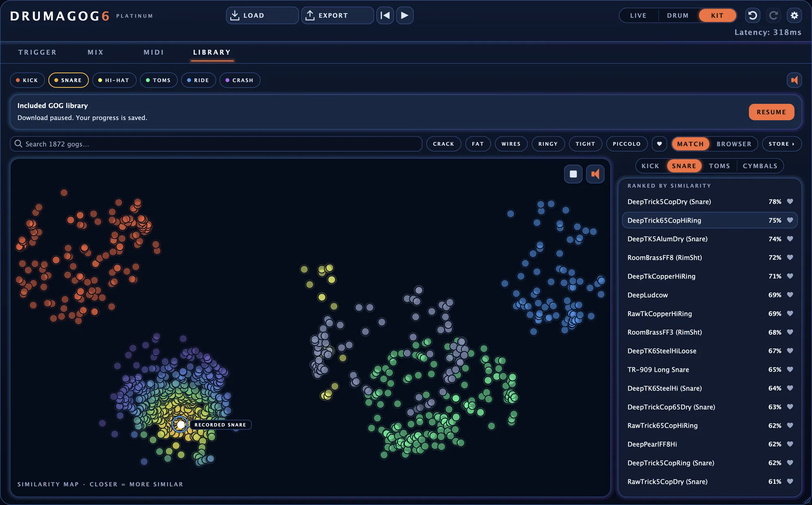The width and height of the screenshot is (812, 505).
Task: Open the MIX tab
Action: tap(96, 52)
